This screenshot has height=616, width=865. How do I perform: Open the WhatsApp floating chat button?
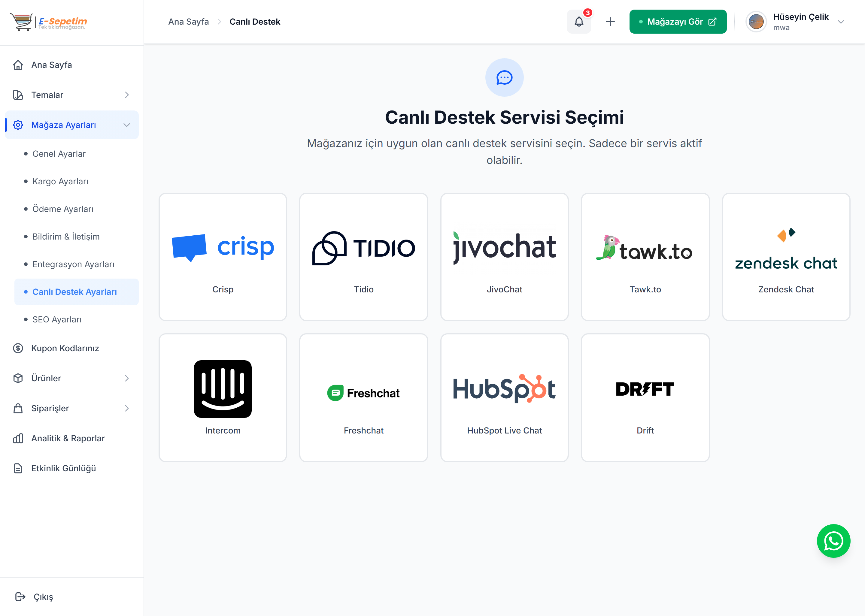pos(833,541)
